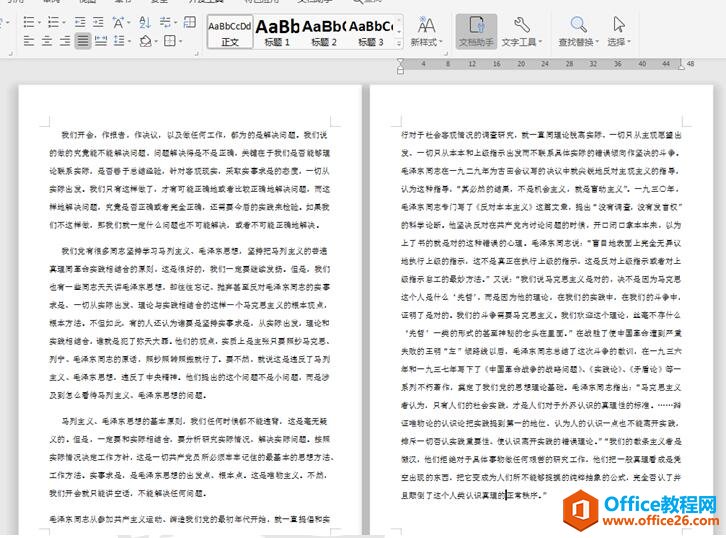Expand Chinese layout dropdown arrow
Screen dimensions: 726x538
click(x=128, y=22)
